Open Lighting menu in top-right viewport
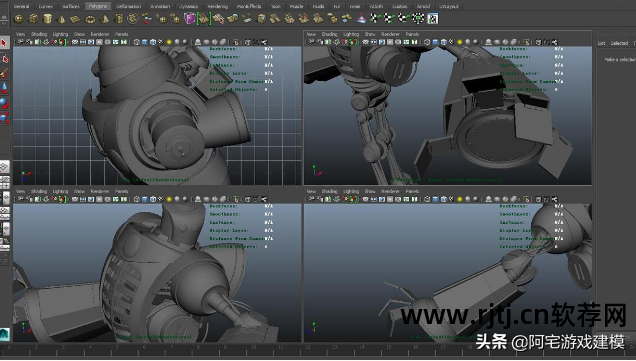Viewport: 636px width, 361px height. (x=351, y=34)
